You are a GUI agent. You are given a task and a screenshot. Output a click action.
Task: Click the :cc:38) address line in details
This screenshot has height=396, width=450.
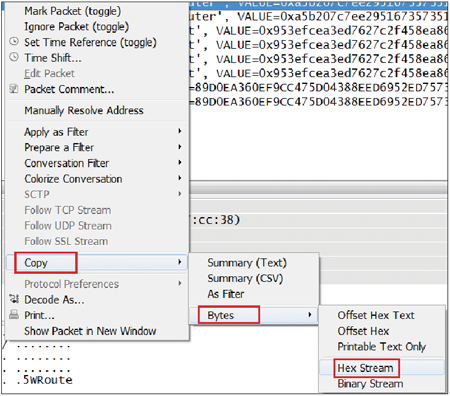pyautogui.click(x=215, y=220)
